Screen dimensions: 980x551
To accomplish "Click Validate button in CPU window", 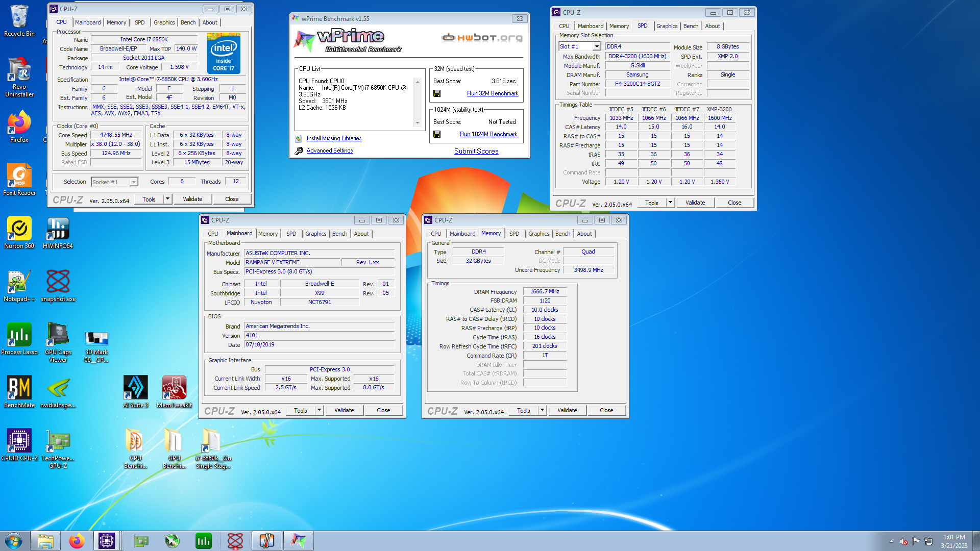I will click(x=192, y=199).
